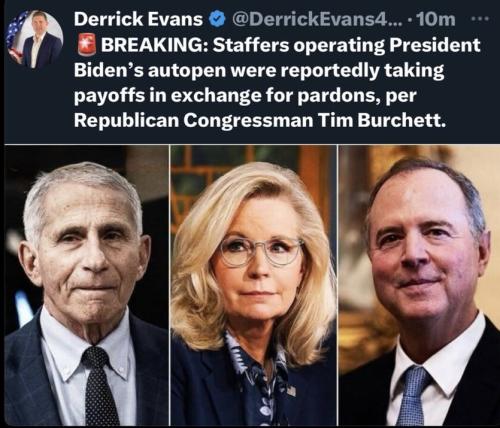
Task: Click the light blue tie in right photo
Action: [413, 396]
